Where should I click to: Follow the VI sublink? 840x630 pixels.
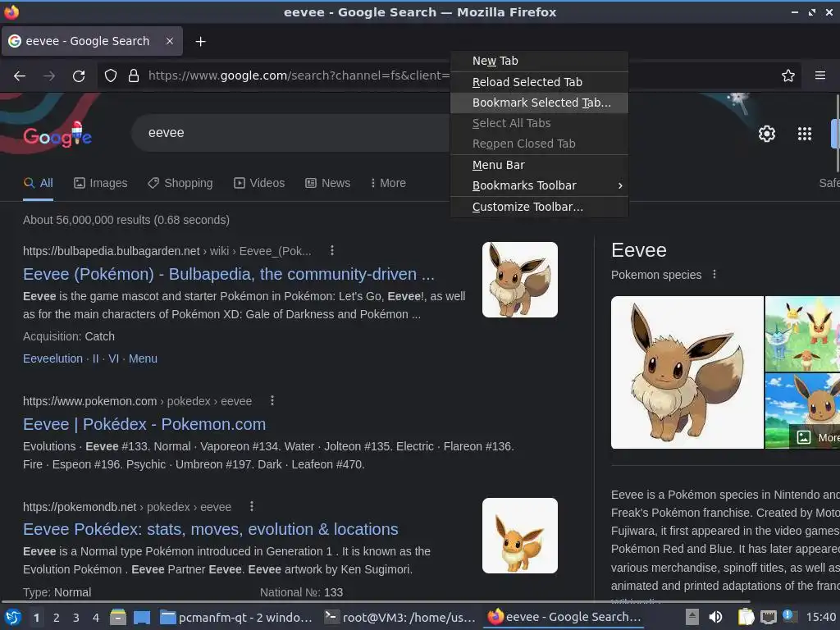coord(113,358)
